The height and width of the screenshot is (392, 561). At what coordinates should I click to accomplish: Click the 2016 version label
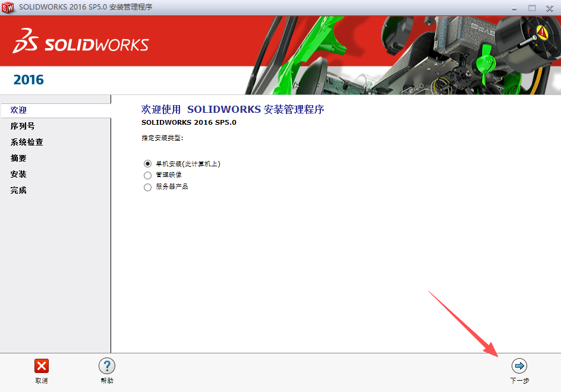point(27,80)
